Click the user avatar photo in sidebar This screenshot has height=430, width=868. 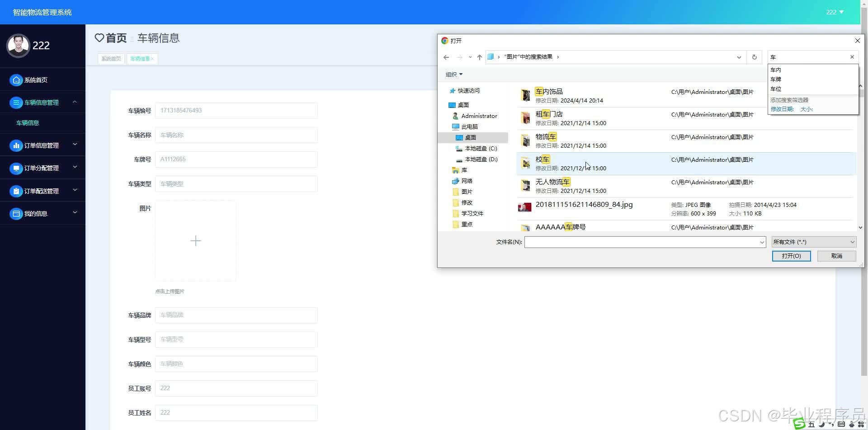point(18,45)
